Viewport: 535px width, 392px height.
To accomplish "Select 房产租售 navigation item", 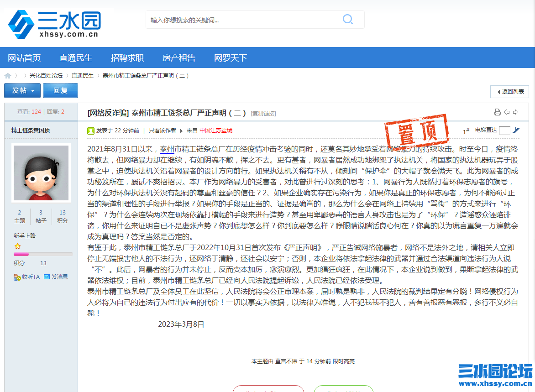I will [179, 58].
